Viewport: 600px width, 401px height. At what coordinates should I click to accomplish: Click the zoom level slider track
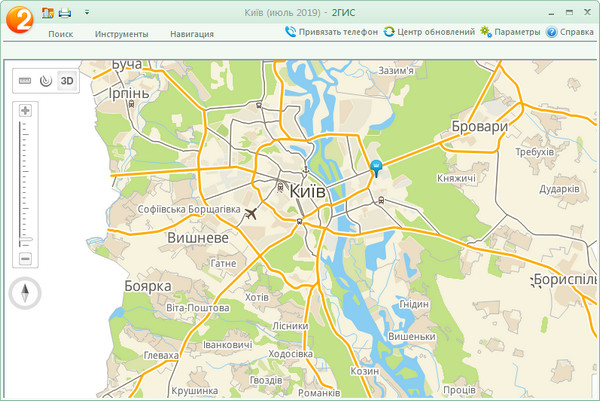coord(25,185)
